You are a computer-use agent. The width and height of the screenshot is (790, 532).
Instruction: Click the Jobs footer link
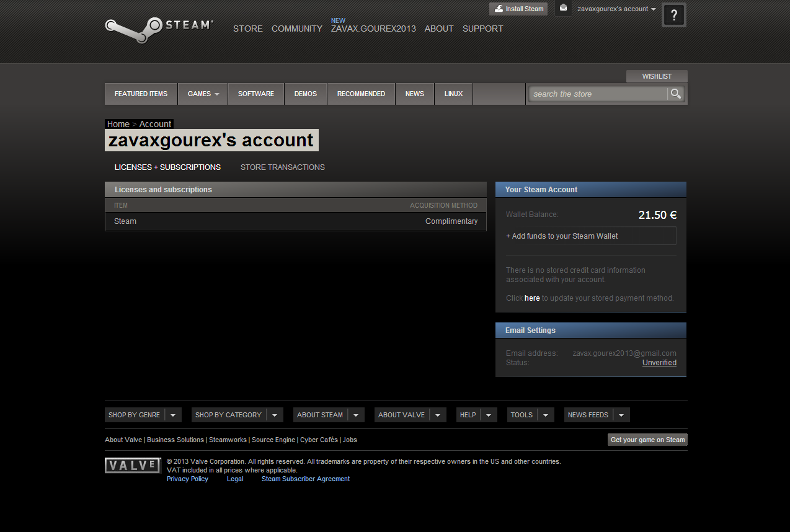point(350,440)
